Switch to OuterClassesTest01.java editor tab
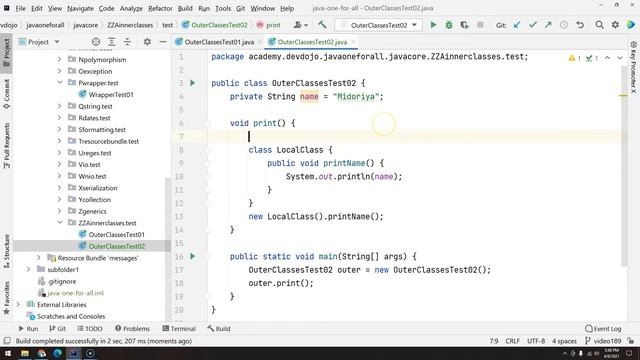Image resolution: width=640 pixels, height=360 pixels. point(219,42)
